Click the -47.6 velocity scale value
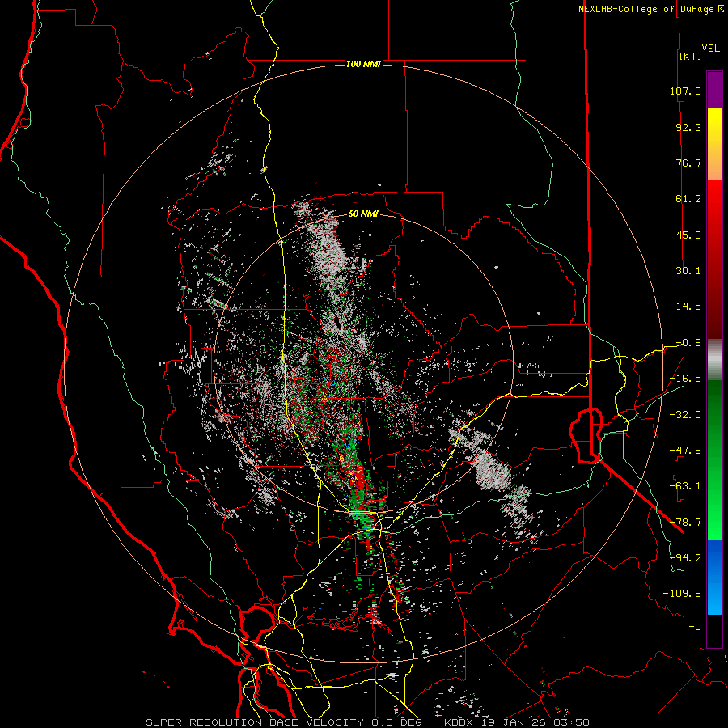Image resolution: width=728 pixels, height=728 pixels. (685, 450)
